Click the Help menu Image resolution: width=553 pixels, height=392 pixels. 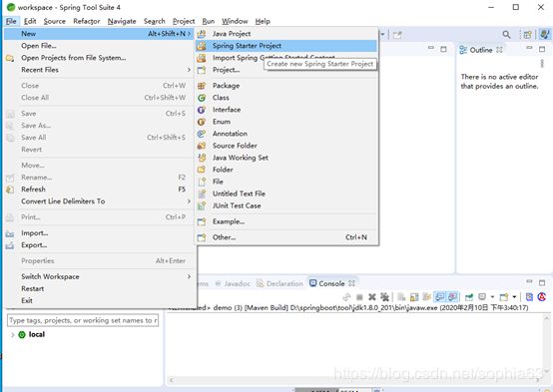(263, 21)
